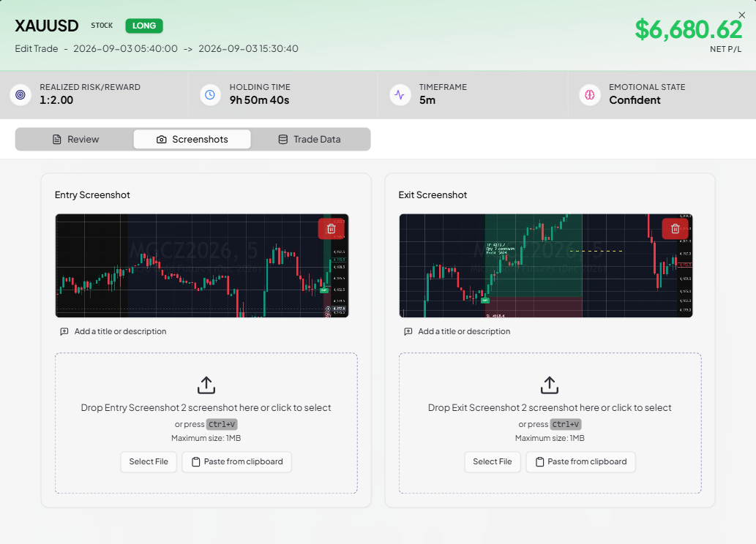The height and width of the screenshot is (544, 756).
Task: Close the trade edit dialog
Action: 742,15
